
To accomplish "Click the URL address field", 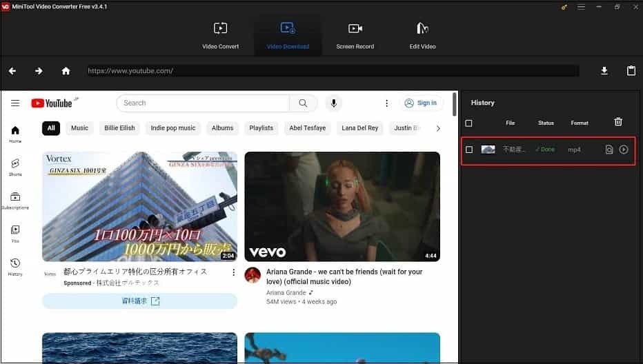I will coord(333,71).
